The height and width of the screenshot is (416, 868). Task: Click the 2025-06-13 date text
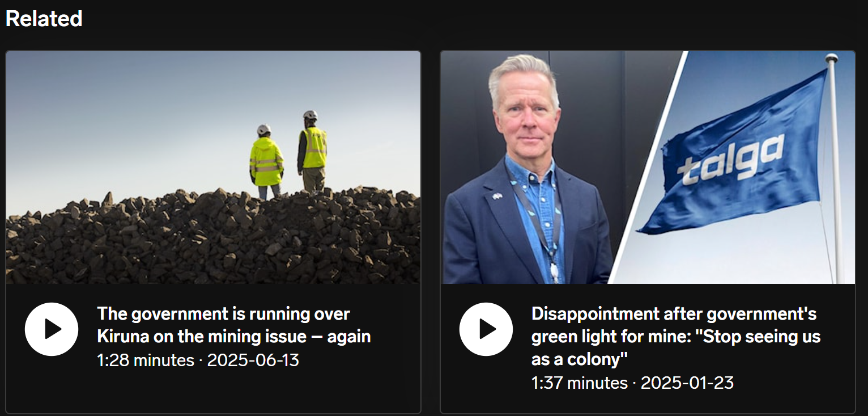(x=253, y=360)
